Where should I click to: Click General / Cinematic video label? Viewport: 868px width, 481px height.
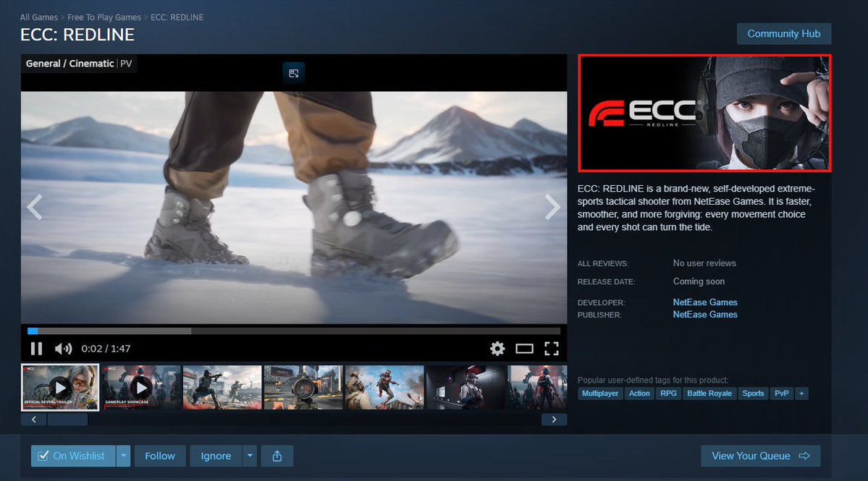(69, 64)
